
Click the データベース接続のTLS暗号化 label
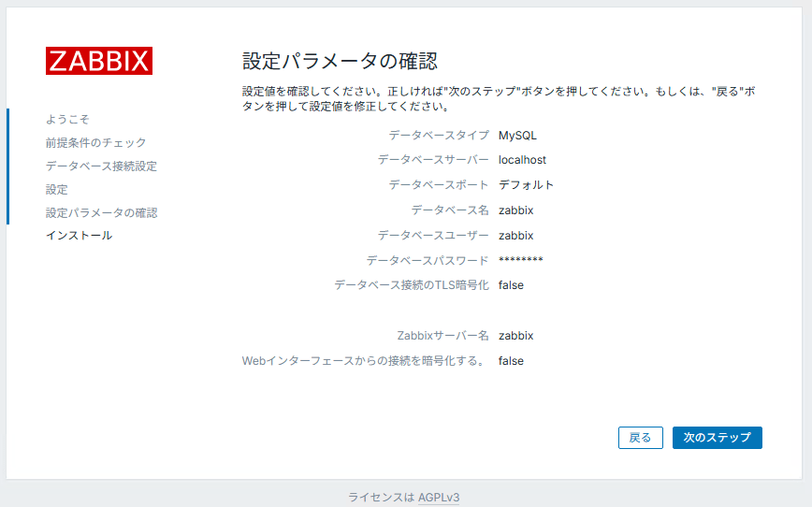click(x=411, y=285)
